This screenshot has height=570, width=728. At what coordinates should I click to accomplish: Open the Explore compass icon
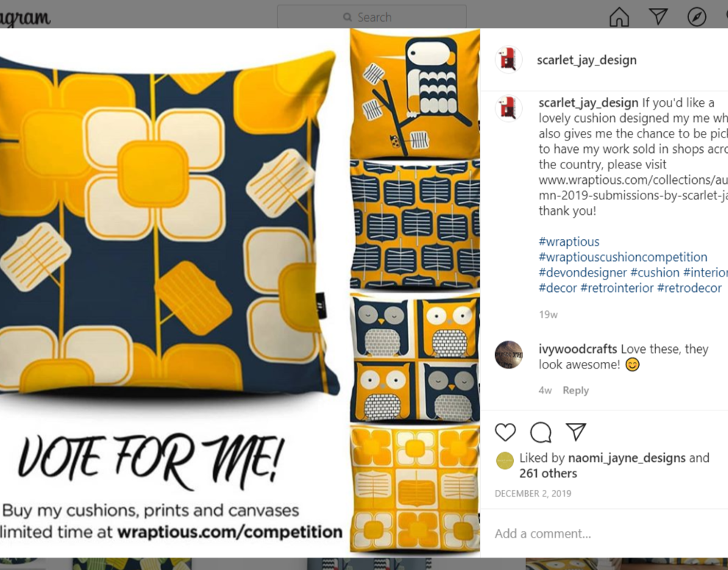click(x=696, y=17)
